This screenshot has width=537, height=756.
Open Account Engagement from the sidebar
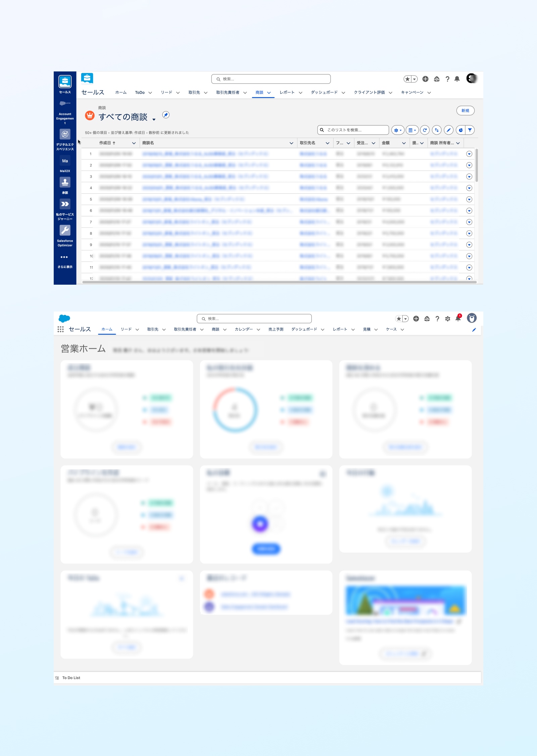point(65,112)
